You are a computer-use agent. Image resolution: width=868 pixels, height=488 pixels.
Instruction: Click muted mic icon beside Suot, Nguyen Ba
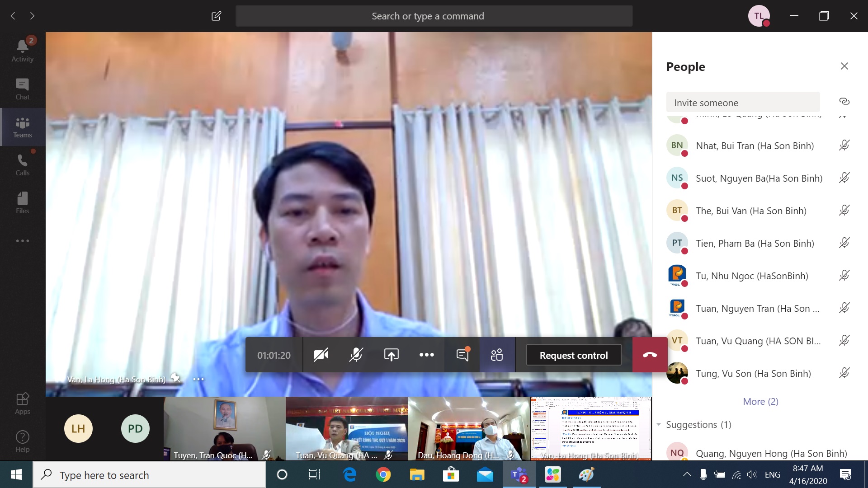[844, 178]
